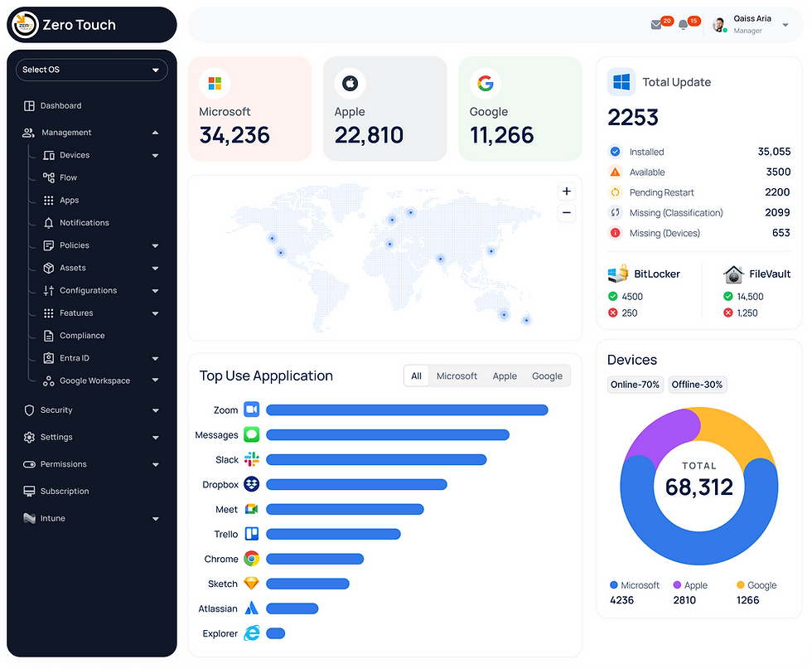Open the mail inbox icon with badge 20
Screen dimensions: 812x669
(x=656, y=25)
